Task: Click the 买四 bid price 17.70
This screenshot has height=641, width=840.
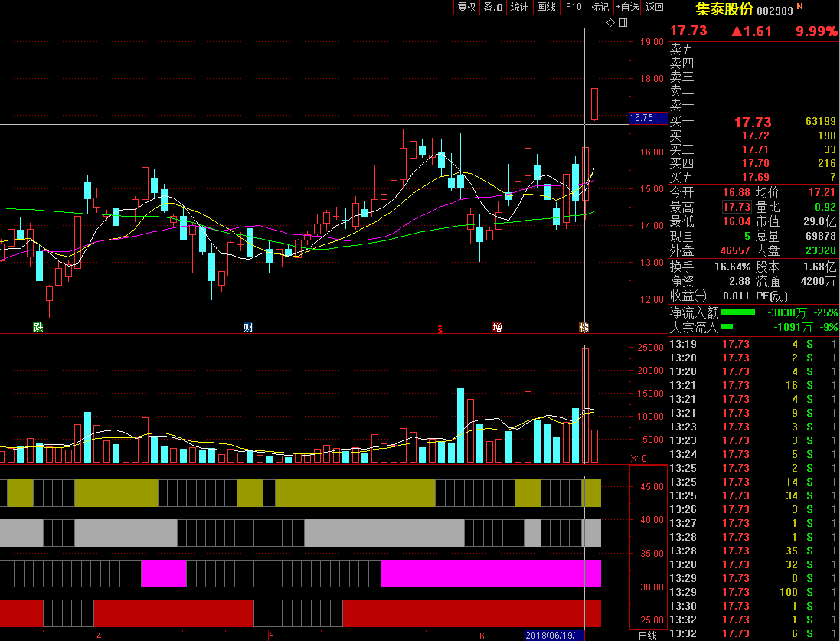Action: (x=755, y=163)
